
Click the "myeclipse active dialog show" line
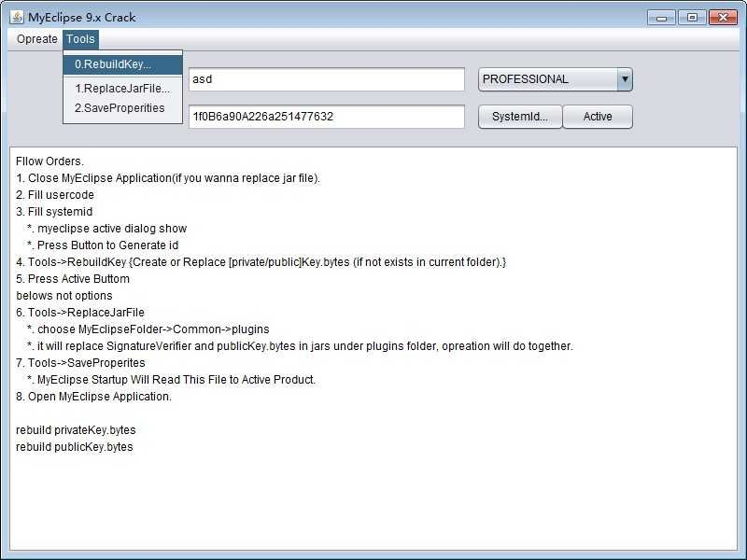coord(107,229)
